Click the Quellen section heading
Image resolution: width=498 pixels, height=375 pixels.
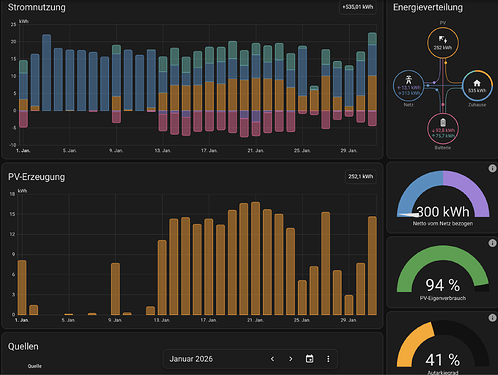pyautogui.click(x=23, y=347)
